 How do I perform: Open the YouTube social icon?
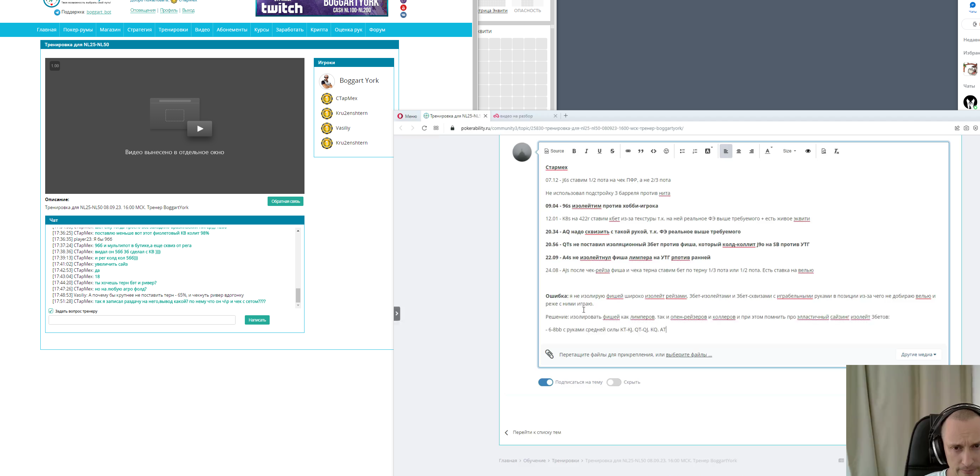(x=403, y=8)
